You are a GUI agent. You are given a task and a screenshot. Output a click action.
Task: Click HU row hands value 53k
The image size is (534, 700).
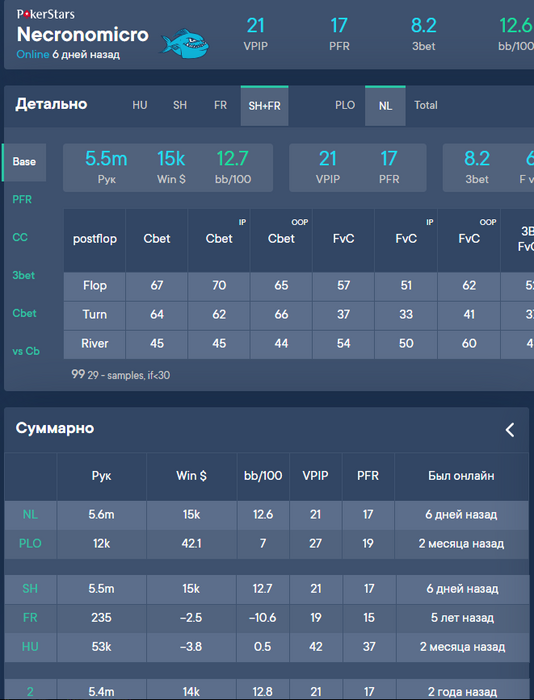click(x=101, y=647)
